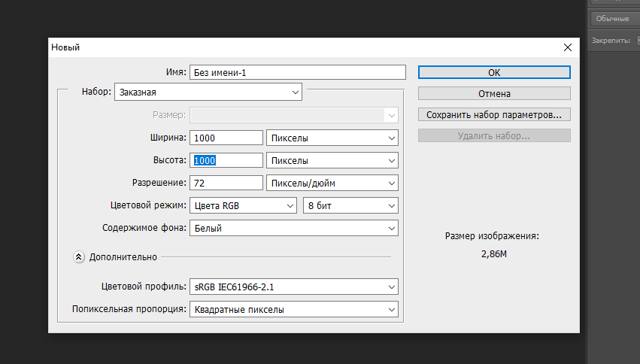Click the Размер изображения label
Screen dimensions: 640x364
[x=492, y=236]
